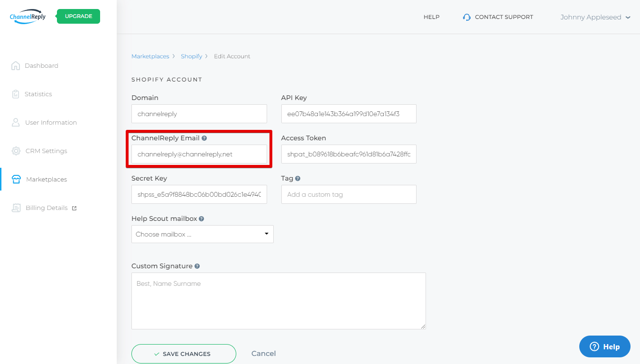The width and height of the screenshot is (640, 364).
Task: Open the Choose mailbox dropdown
Action: pyautogui.click(x=203, y=234)
